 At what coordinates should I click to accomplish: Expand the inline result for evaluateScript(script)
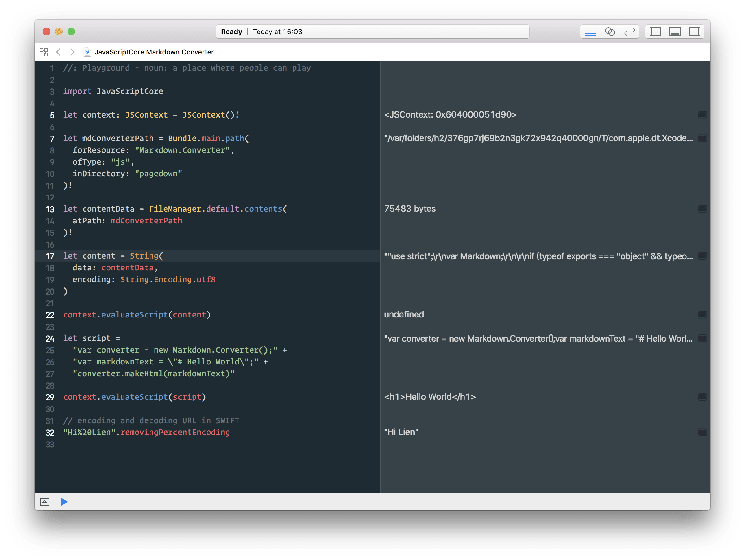tap(703, 396)
